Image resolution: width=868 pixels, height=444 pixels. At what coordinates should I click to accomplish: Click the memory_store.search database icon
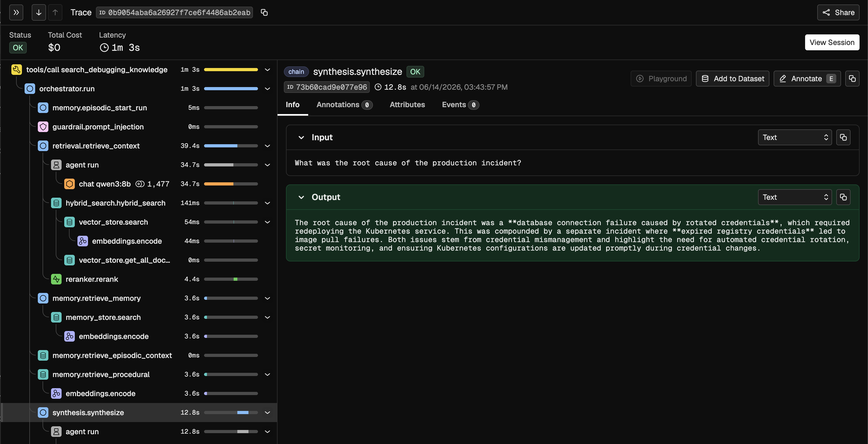tap(56, 317)
